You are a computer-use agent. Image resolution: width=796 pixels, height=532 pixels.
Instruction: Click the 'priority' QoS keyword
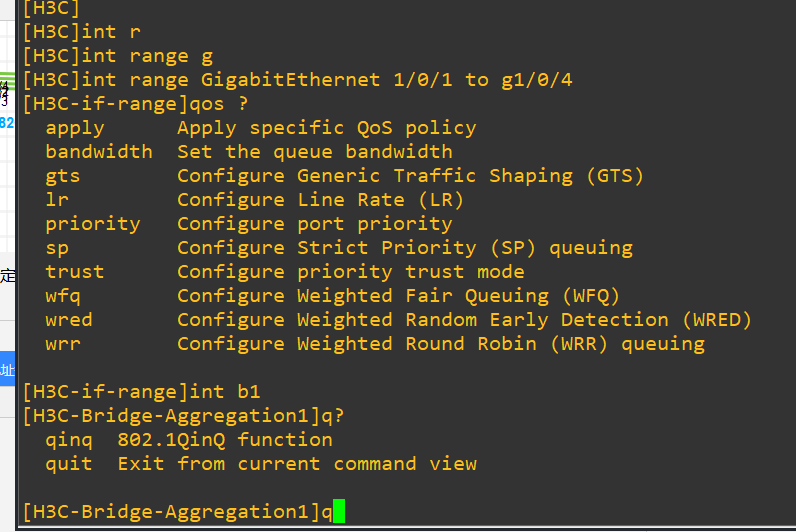92,224
